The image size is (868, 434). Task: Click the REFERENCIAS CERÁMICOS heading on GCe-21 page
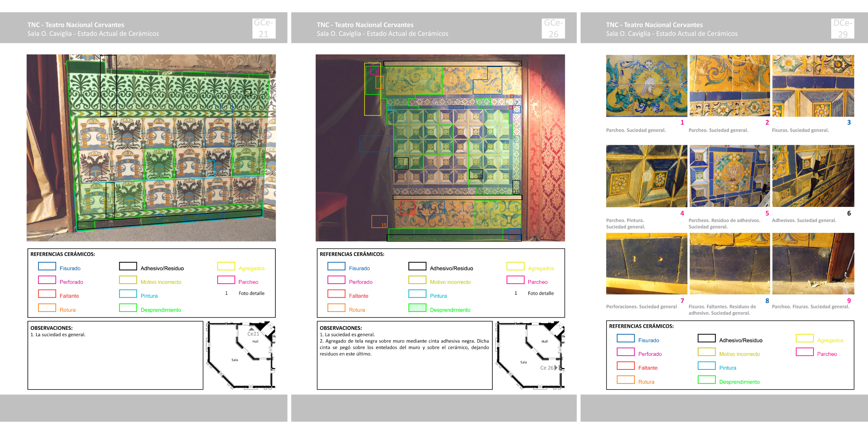click(63, 254)
